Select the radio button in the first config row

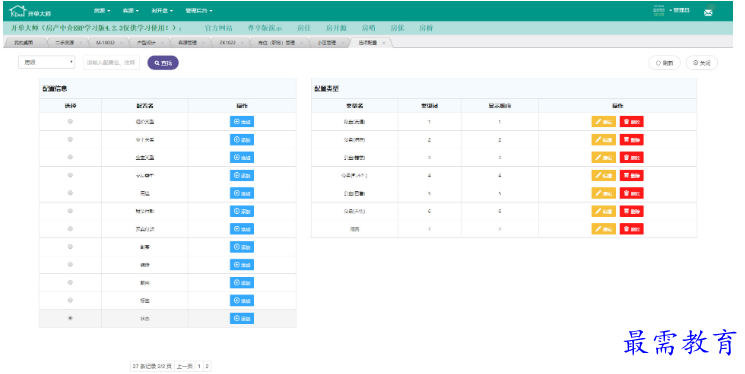pos(70,122)
